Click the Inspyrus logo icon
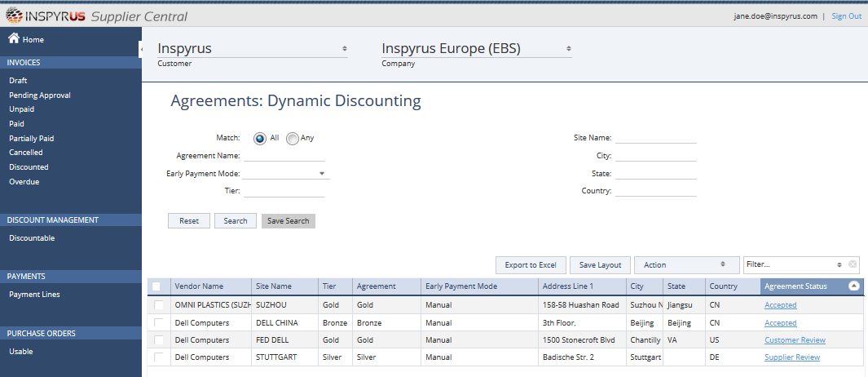This screenshot has height=377, width=868. point(14,16)
